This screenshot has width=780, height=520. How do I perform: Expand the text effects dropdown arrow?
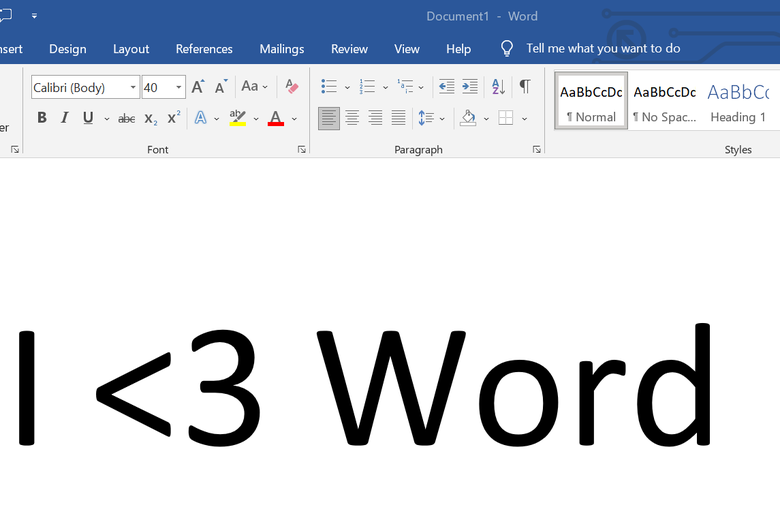point(216,119)
